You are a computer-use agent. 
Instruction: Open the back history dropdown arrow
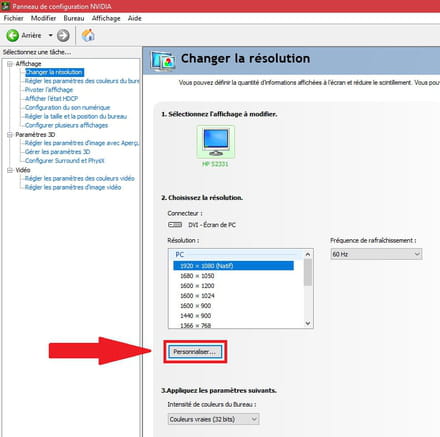pyautogui.click(x=51, y=35)
